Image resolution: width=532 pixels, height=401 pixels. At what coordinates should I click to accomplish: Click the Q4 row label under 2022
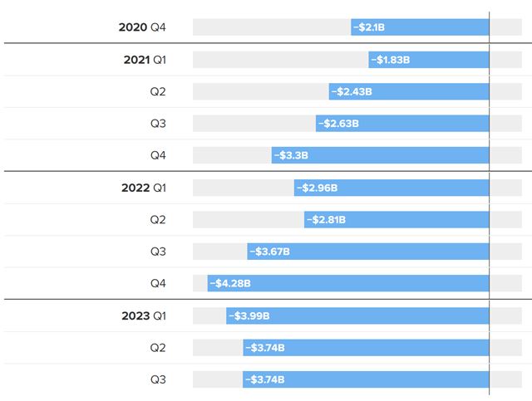click(x=158, y=283)
